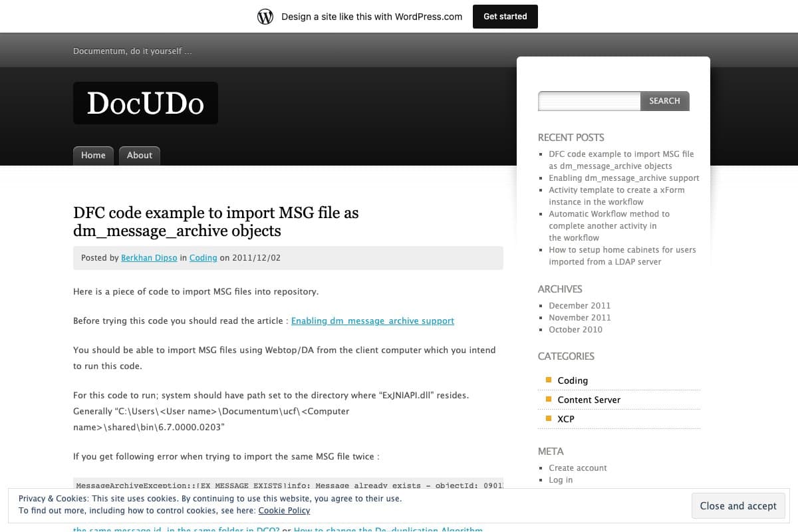This screenshot has width=798, height=532.
Task: Select Log in under Meta
Action: pyautogui.click(x=561, y=479)
